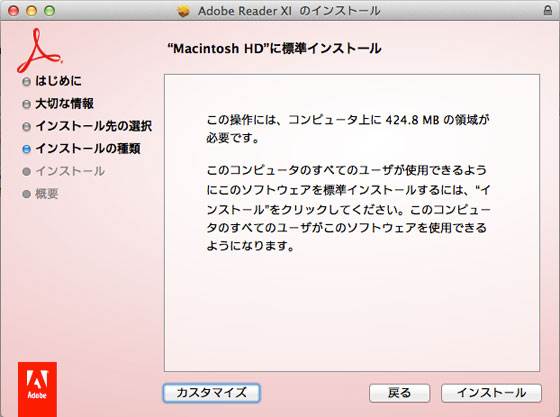
Task: Click the installer package icon in title
Action: [x=183, y=11]
